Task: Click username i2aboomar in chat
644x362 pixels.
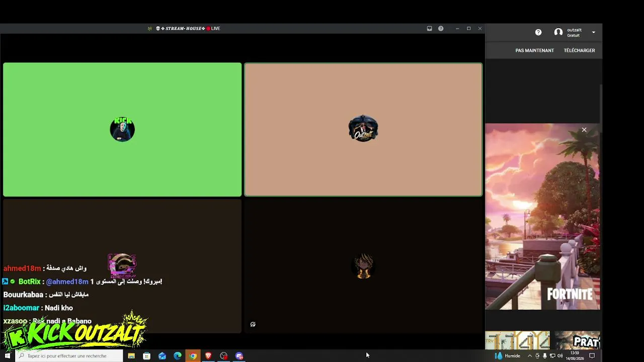Action: coord(21,308)
